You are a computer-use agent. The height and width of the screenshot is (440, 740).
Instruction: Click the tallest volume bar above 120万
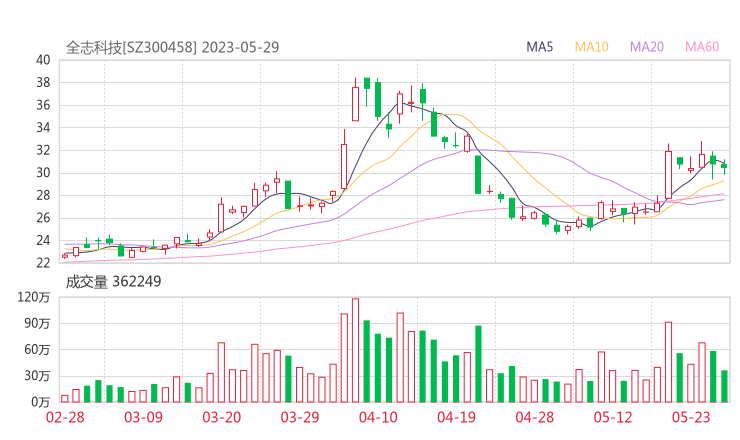355,350
